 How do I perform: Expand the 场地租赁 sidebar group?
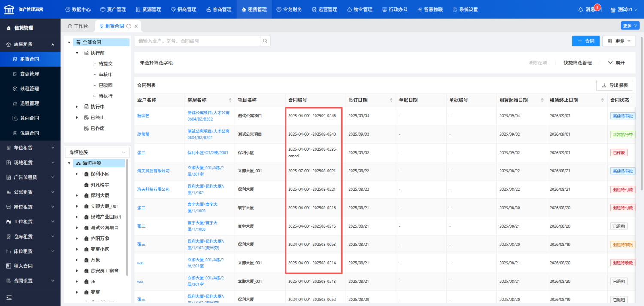30,162
